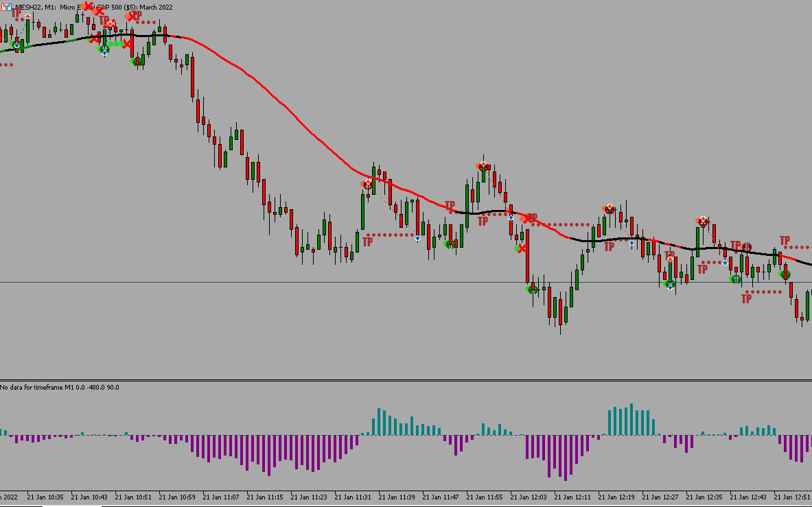Image resolution: width=812 pixels, height=507 pixels.
Task: Click the large red candle at 10:59
Action: coord(193,77)
